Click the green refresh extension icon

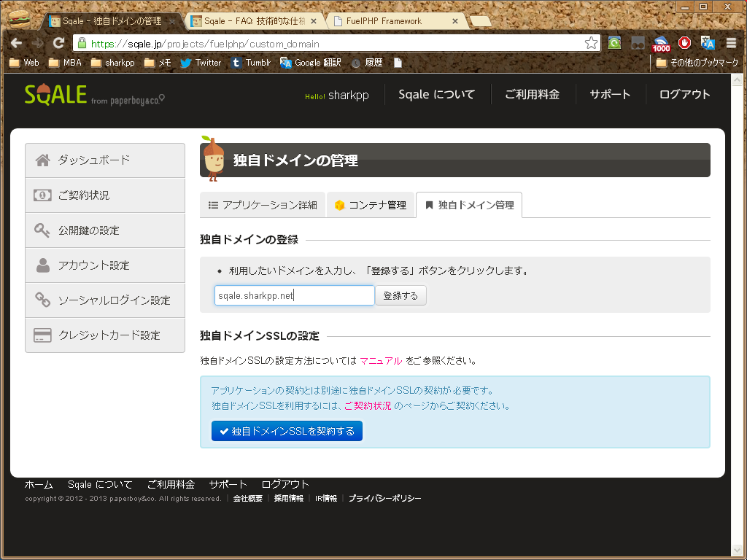(x=614, y=43)
